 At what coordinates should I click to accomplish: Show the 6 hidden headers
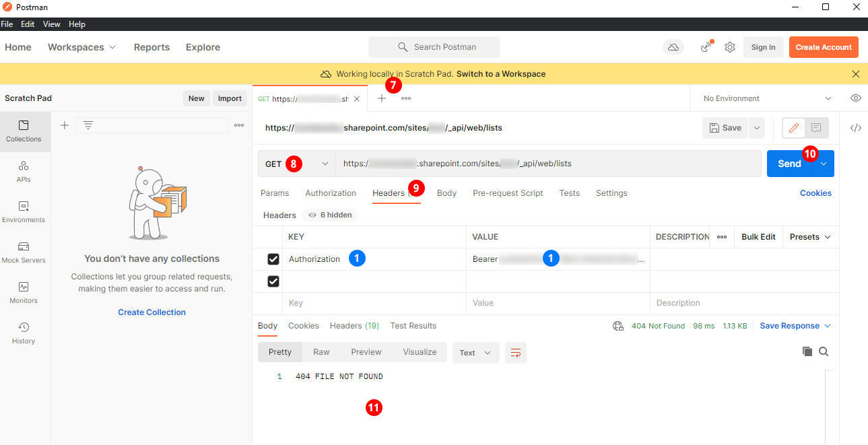[x=330, y=215]
